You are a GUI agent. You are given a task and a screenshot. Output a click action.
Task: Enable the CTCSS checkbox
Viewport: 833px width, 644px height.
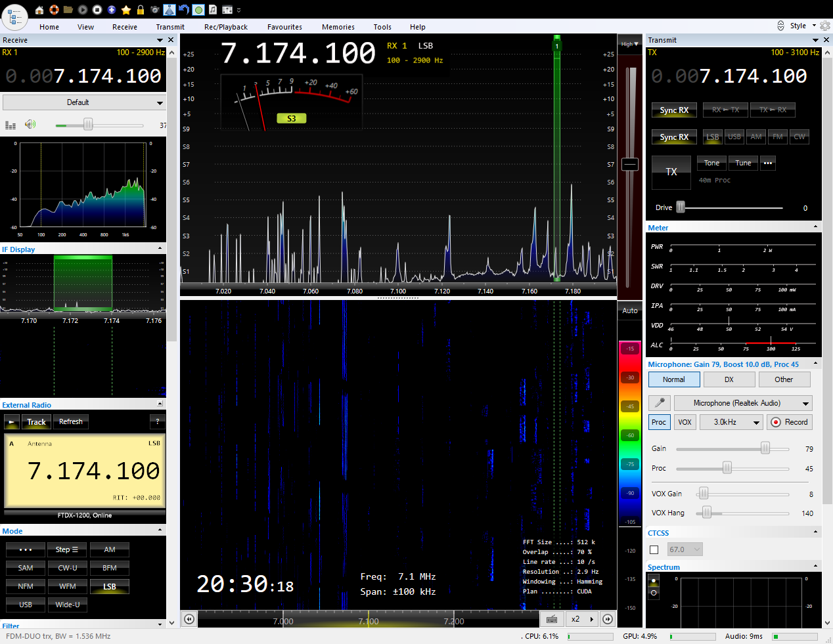pos(654,549)
